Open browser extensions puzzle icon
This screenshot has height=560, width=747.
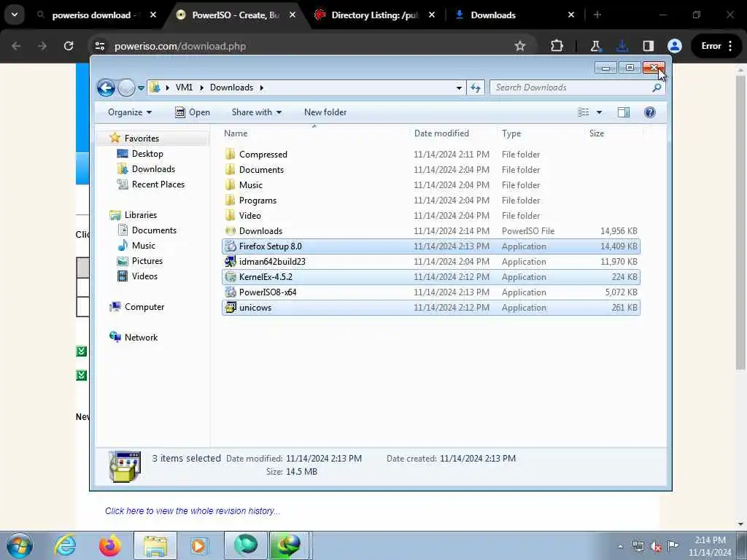click(557, 46)
